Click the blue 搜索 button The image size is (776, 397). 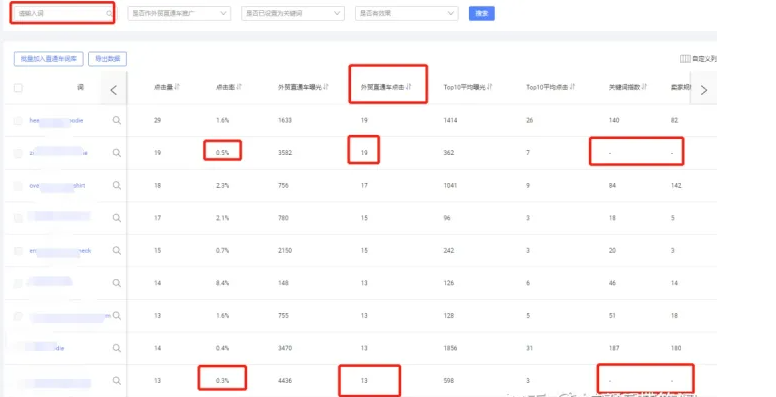coord(482,13)
